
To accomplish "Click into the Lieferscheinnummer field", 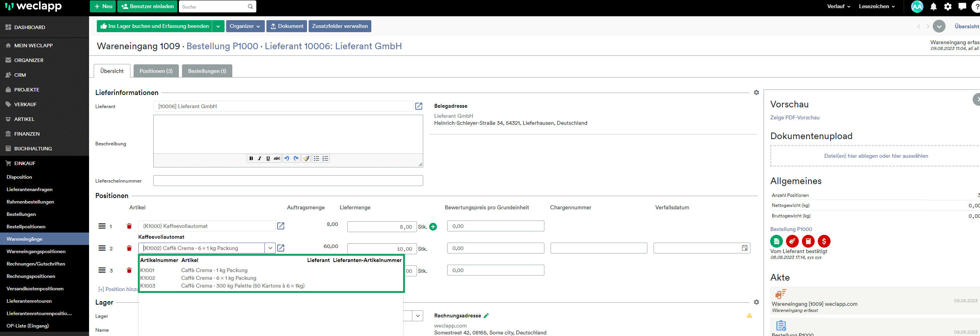I will point(288,181).
